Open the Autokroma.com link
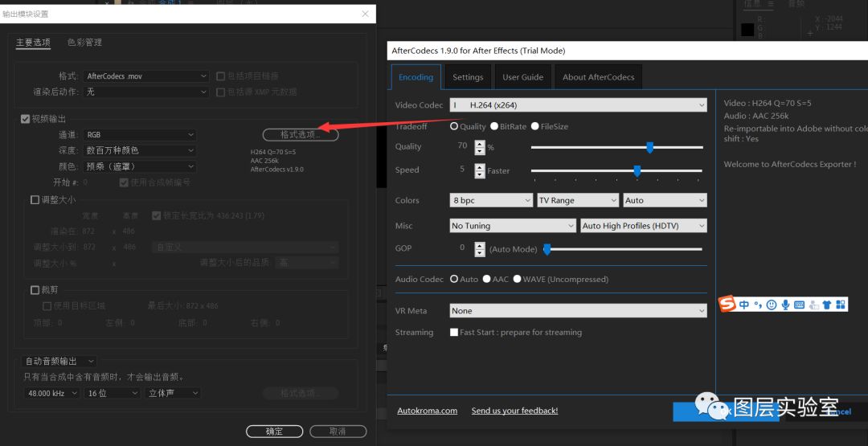Image resolution: width=868 pixels, height=446 pixels. [428, 411]
